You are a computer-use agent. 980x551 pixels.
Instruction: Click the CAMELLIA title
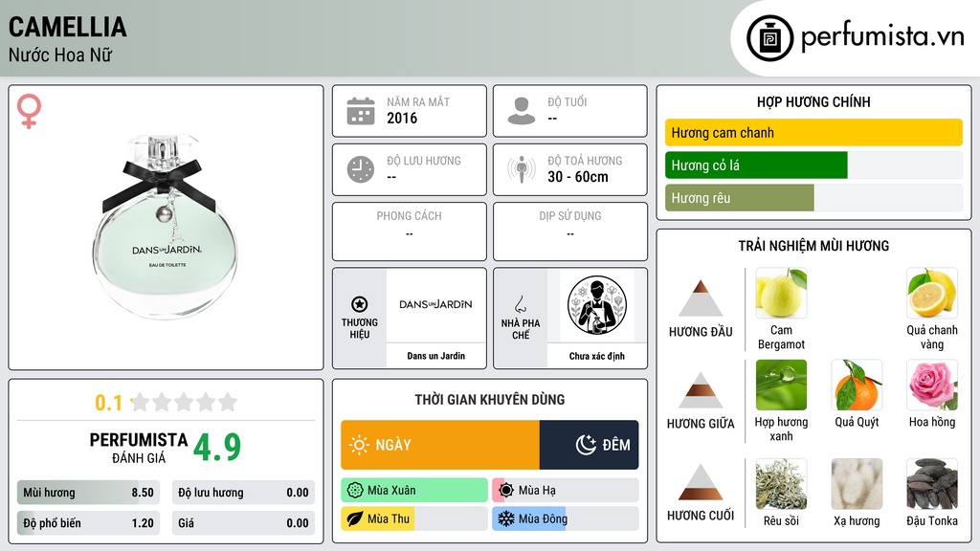[x=68, y=27]
